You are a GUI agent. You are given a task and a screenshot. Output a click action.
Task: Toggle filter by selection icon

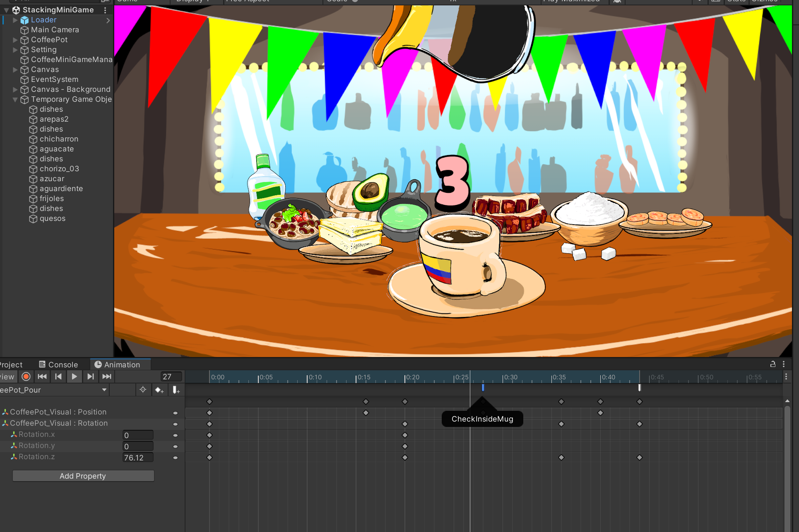click(143, 390)
